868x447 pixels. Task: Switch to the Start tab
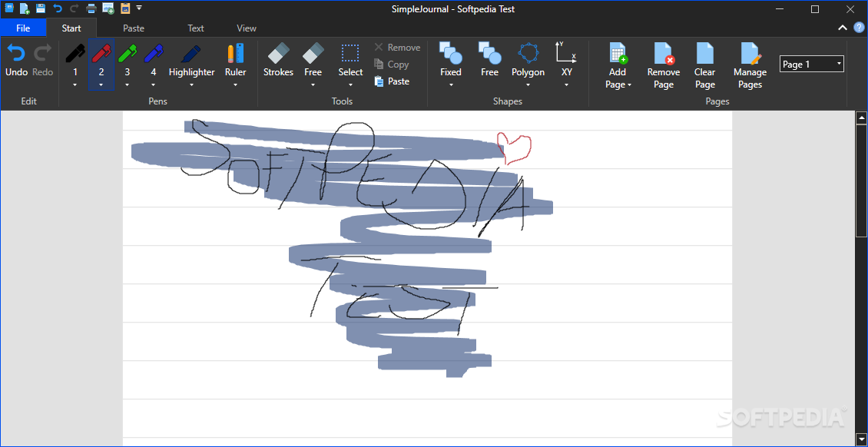click(71, 28)
